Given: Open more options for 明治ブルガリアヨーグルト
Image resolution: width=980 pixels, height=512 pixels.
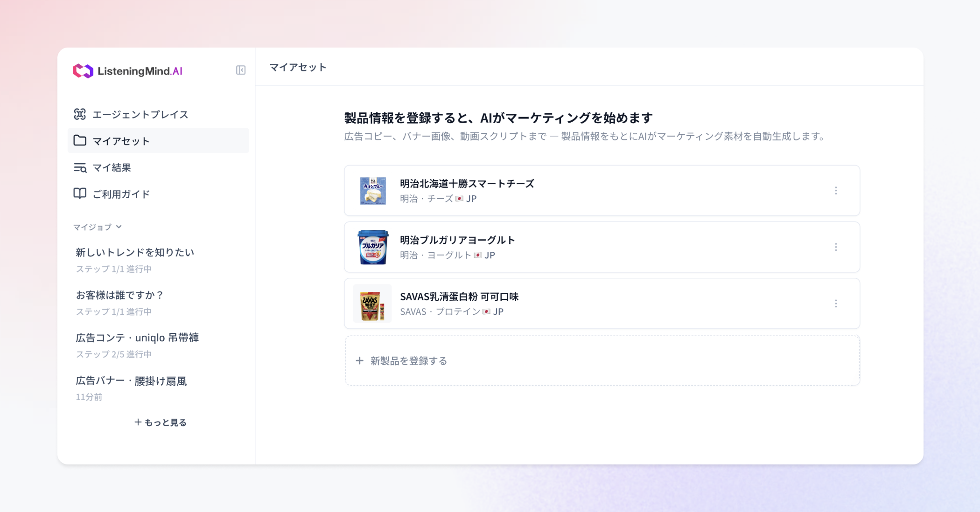Looking at the screenshot, I should (x=836, y=247).
